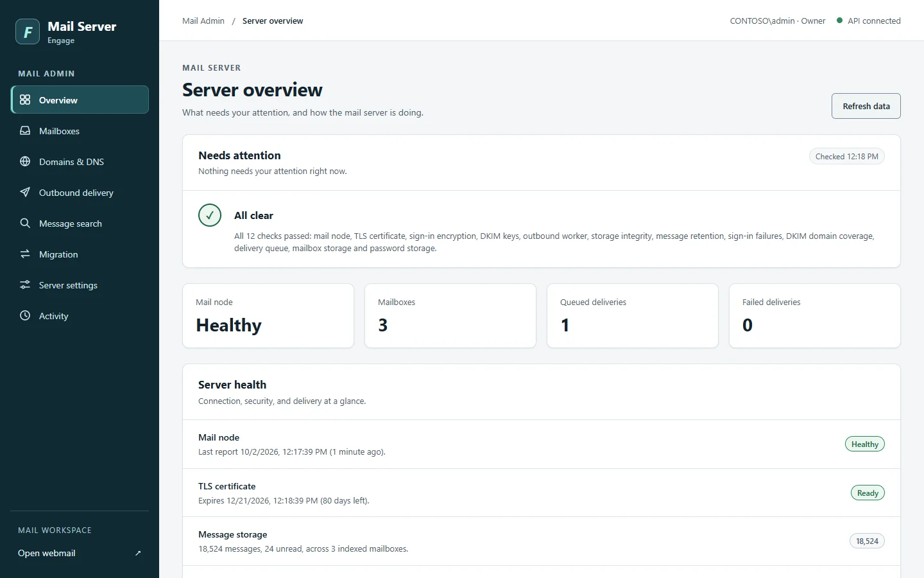The width and height of the screenshot is (924, 578).
Task: Click the Server overview breadcrumb
Action: point(273,21)
